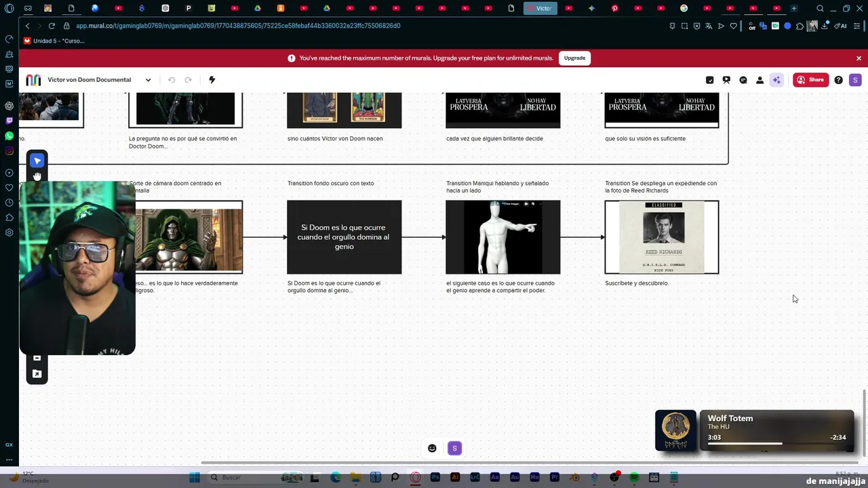This screenshot has height=488, width=868.
Task: Open the browser downloads icon
Action: click(825, 26)
